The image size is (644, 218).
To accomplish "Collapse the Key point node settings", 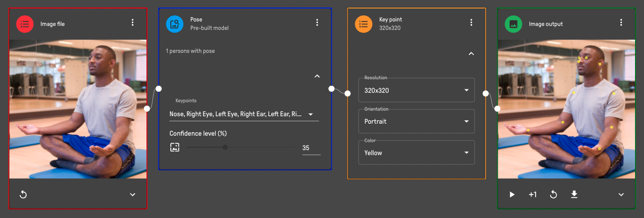I will (471, 53).
